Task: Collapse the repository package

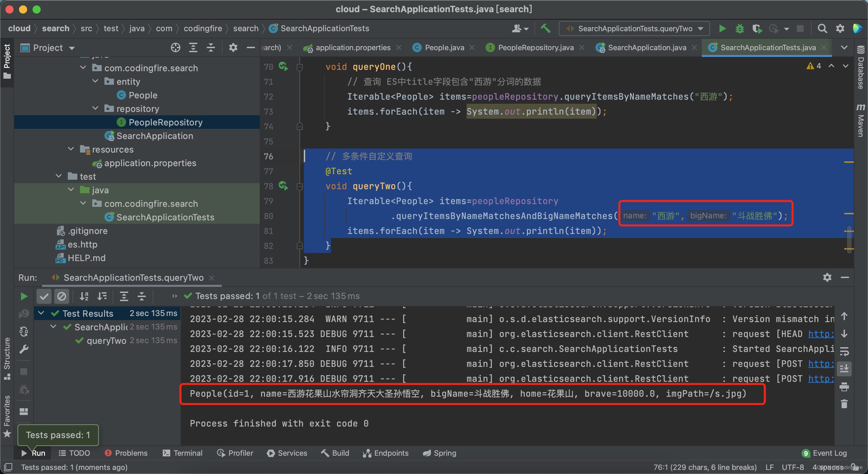Action: 96,108
